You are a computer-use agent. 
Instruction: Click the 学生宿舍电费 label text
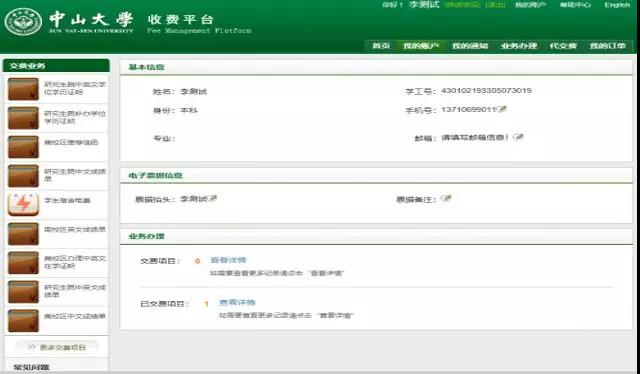tap(67, 200)
